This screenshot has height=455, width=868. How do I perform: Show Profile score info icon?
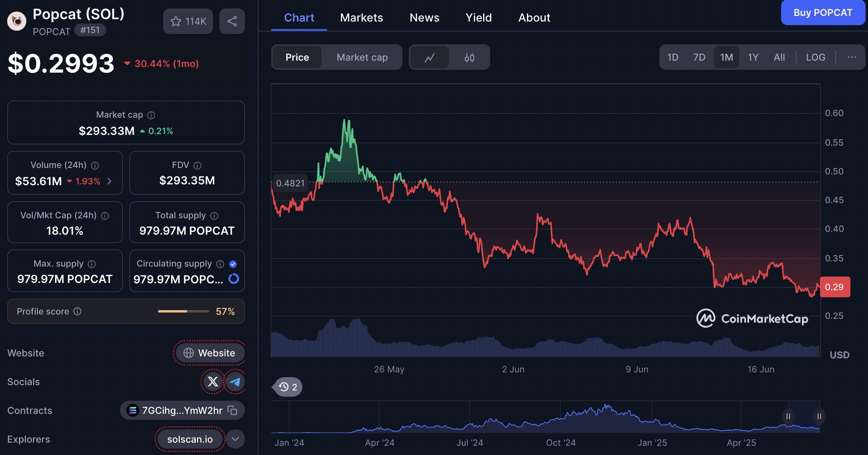coord(78,311)
